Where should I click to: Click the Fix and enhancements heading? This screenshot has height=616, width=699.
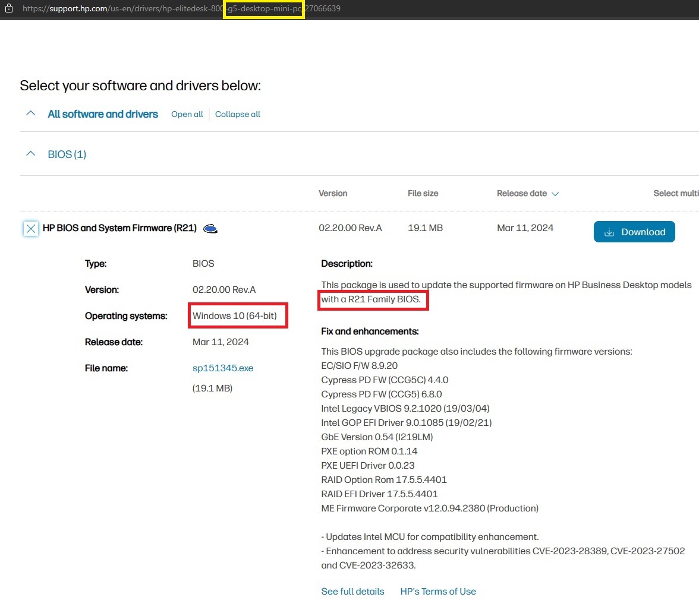point(370,331)
